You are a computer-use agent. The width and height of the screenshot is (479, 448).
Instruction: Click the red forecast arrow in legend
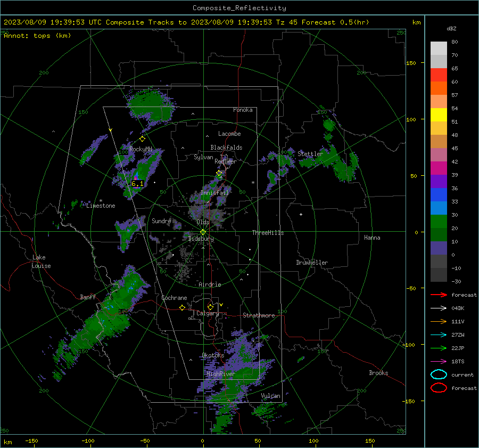(439, 295)
